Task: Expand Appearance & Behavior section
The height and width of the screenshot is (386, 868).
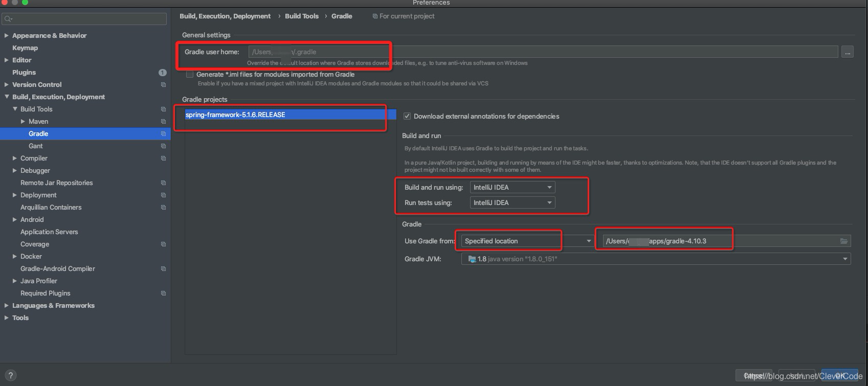Action: (x=6, y=35)
